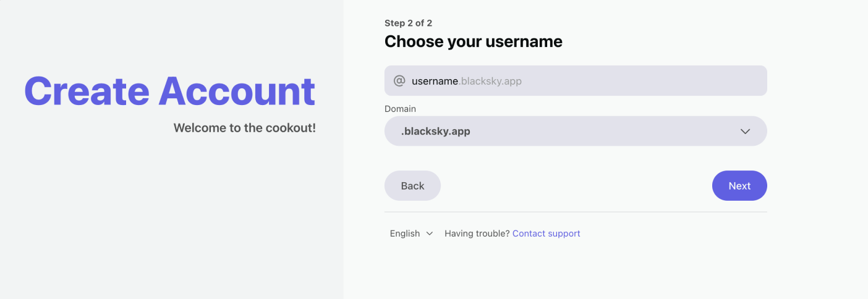Click the 'Choose your username' heading

point(474,41)
